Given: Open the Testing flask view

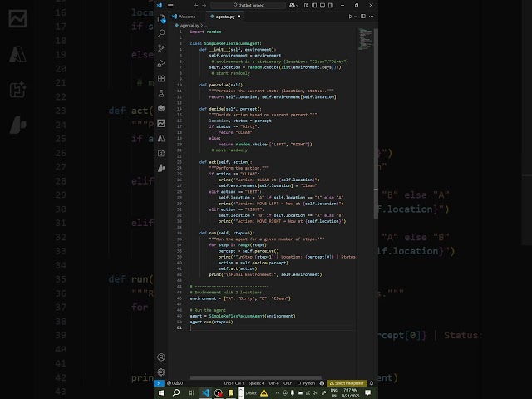Looking at the screenshot, I should pos(161,93).
